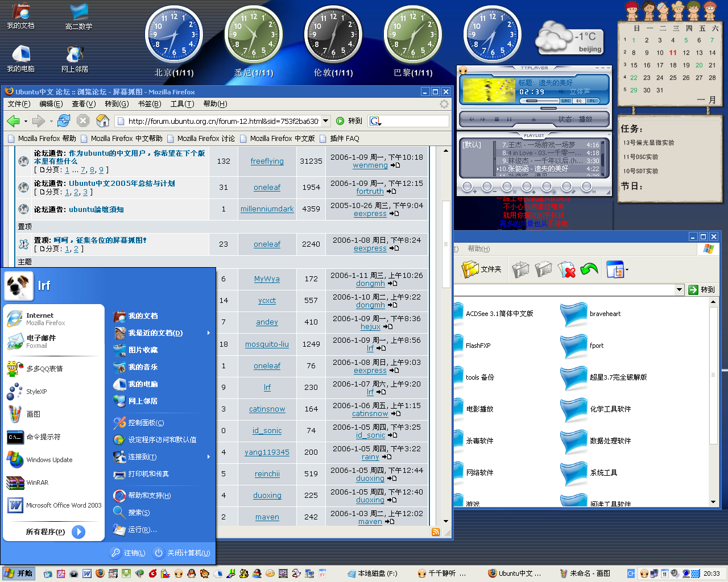
Task: Click the Firefox Stop button
Action: 83,120
